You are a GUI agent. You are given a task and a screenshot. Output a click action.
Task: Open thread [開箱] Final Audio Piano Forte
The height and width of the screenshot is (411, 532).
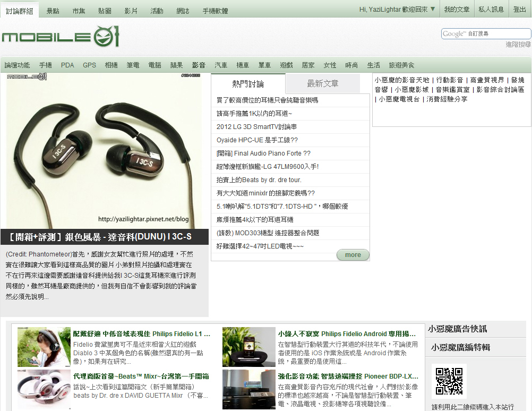click(x=264, y=153)
